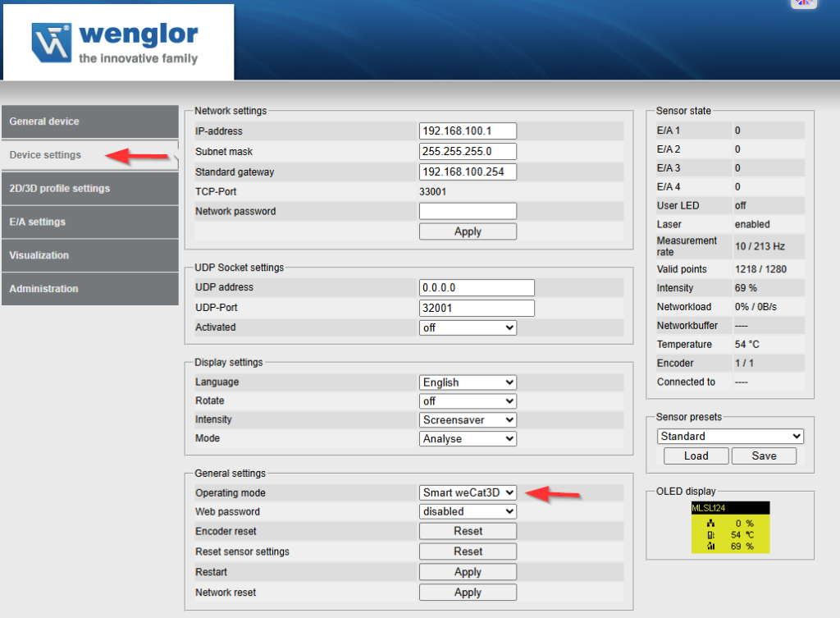Focus the UDP-Port text field
Screen dimensions: 840x618
coord(477,308)
